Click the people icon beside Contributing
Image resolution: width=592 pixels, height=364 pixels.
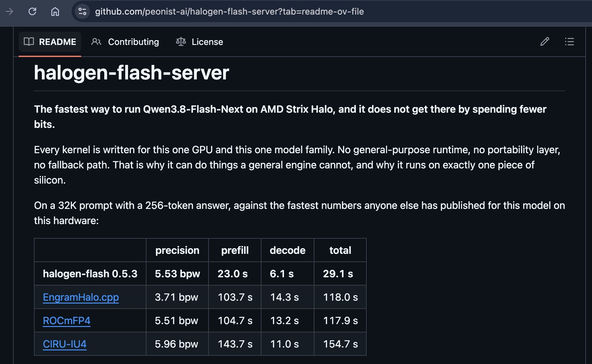point(96,41)
